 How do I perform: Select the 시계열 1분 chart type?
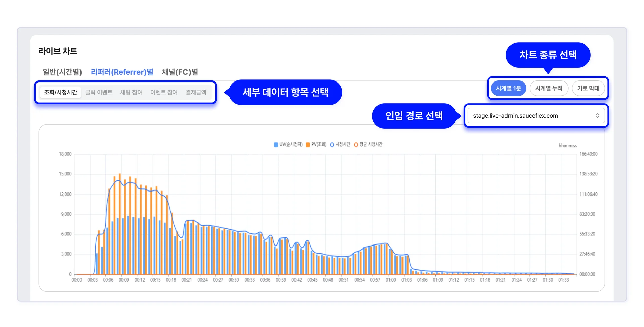pyautogui.click(x=508, y=88)
